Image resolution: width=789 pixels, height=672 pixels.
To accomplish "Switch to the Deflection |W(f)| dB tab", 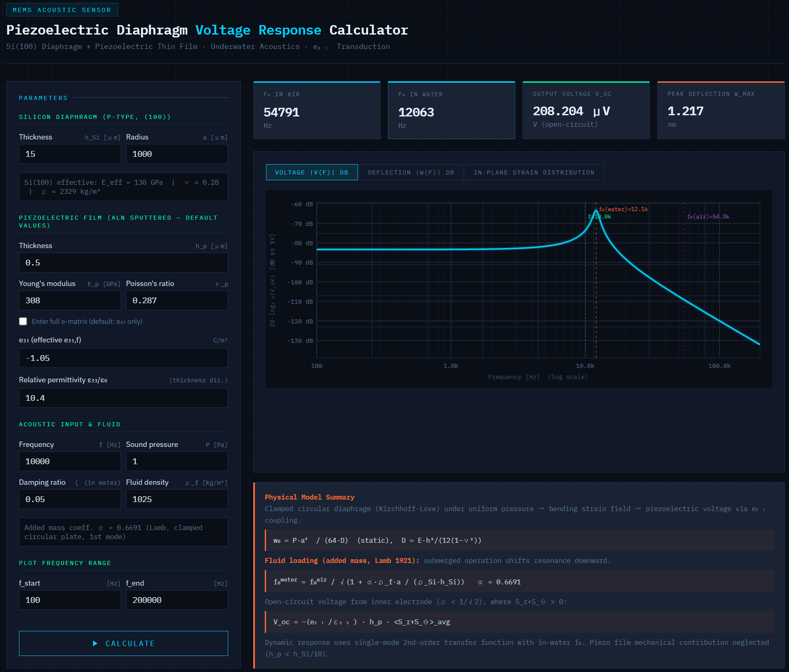I will pos(411,172).
